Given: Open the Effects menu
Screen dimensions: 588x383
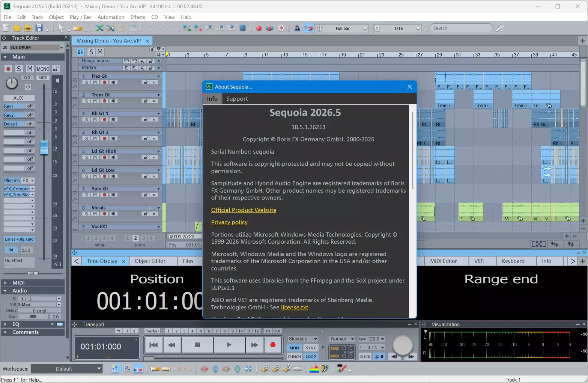Looking at the screenshot, I should (x=138, y=17).
